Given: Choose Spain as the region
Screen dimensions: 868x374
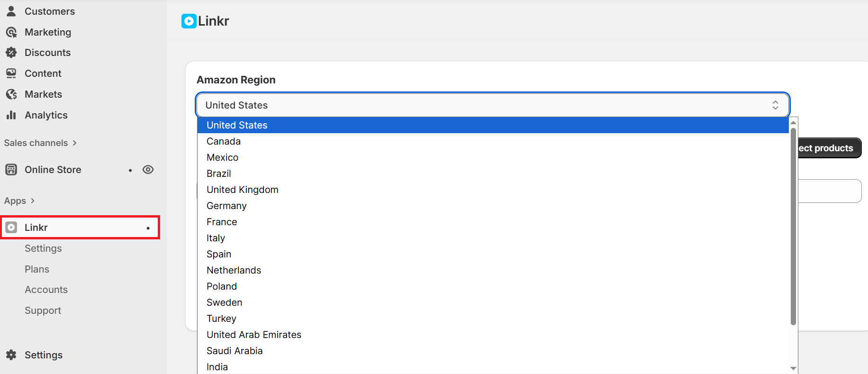Looking at the screenshot, I should [493, 254].
